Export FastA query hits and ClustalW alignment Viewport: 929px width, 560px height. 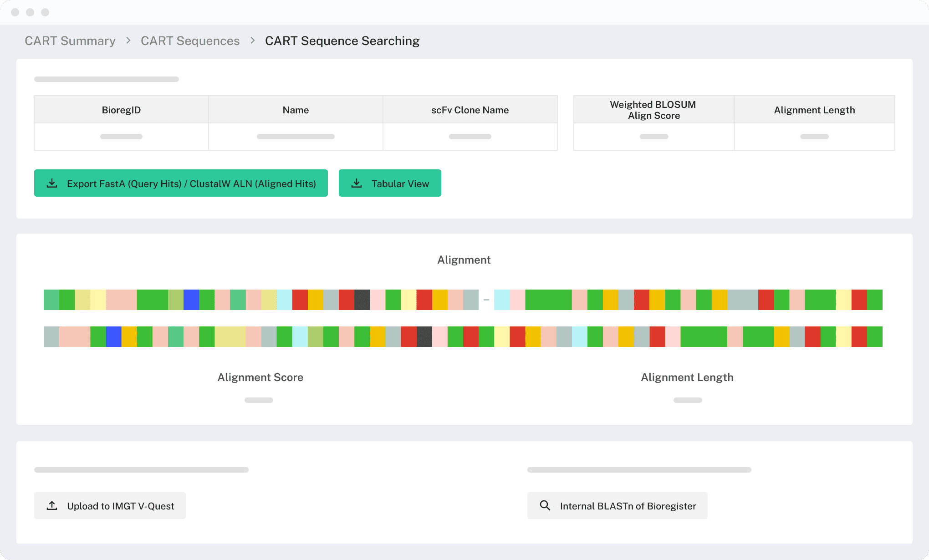coord(181,183)
